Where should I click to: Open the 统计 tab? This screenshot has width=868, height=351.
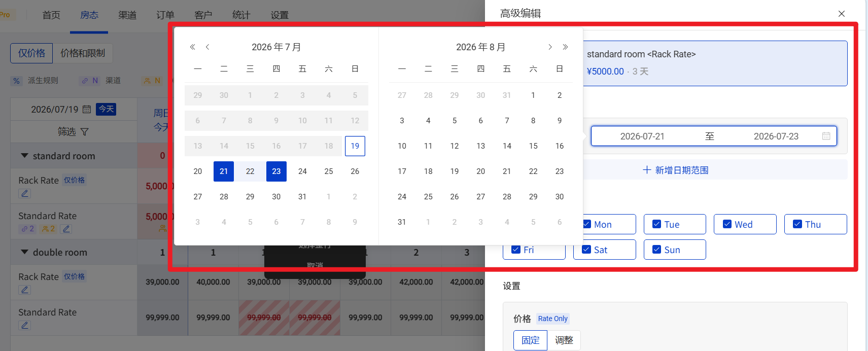coord(241,15)
